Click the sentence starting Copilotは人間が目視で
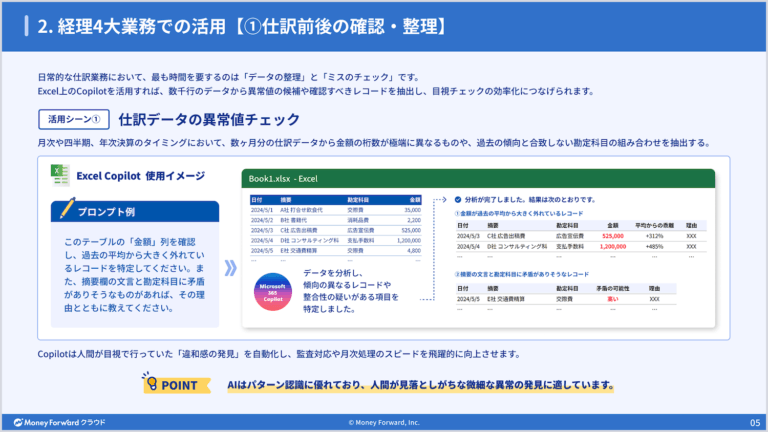 (279, 354)
